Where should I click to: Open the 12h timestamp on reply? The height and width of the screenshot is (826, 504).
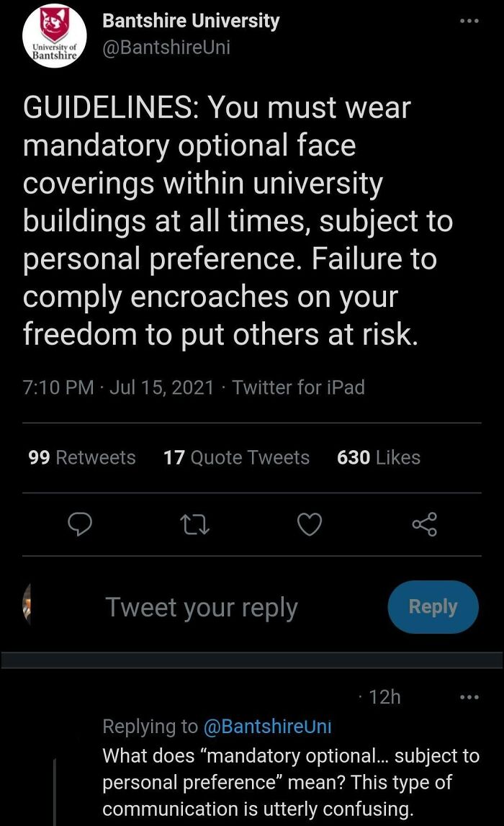pos(384,697)
